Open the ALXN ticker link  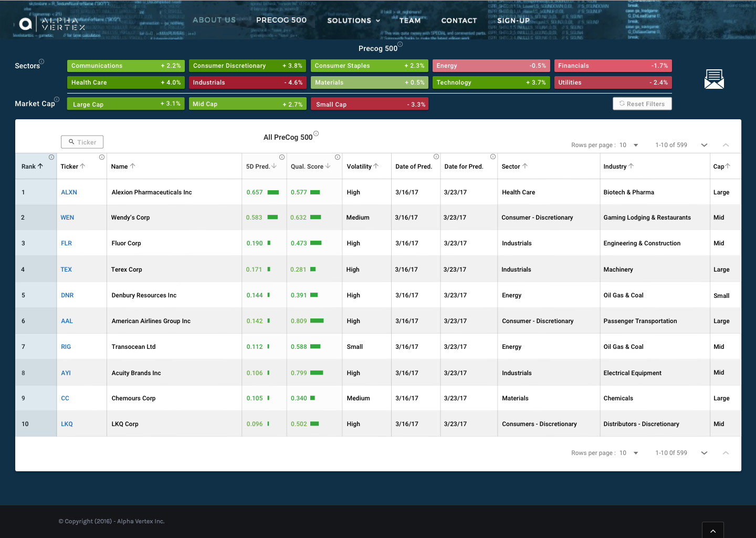pos(69,192)
